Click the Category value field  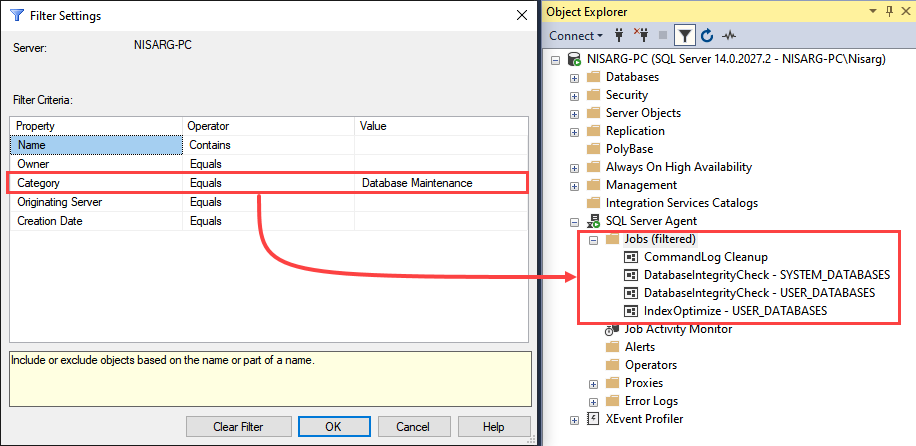(x=441, y=183)
